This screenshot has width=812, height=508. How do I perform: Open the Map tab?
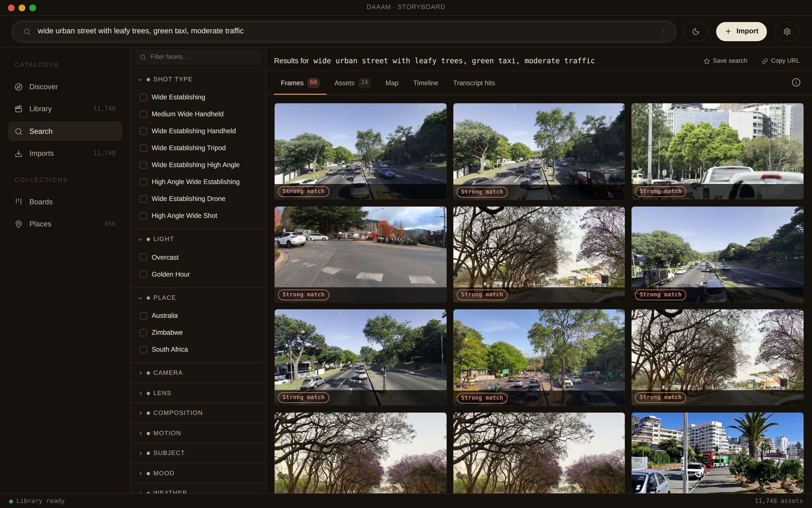click(392, 83)
